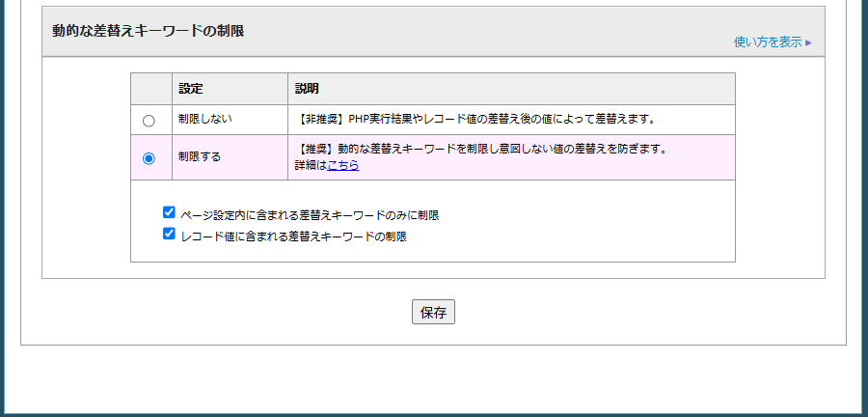Click the ページ設定内に含まれる checkbox label text
Screen dimensions: 868x417
coord(316,214)
